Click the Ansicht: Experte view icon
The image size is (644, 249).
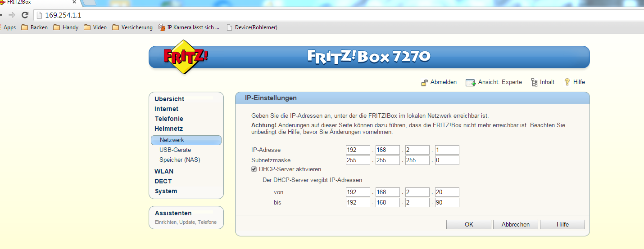471,82
